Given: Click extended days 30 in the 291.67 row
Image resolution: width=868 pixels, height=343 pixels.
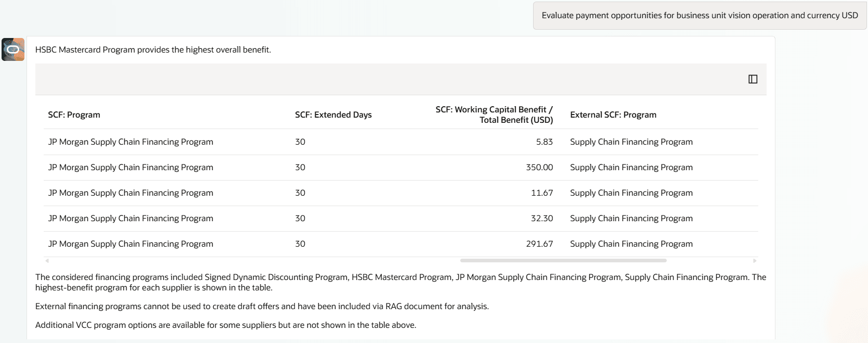Looking at the screenshot, I should coord(300,244).
